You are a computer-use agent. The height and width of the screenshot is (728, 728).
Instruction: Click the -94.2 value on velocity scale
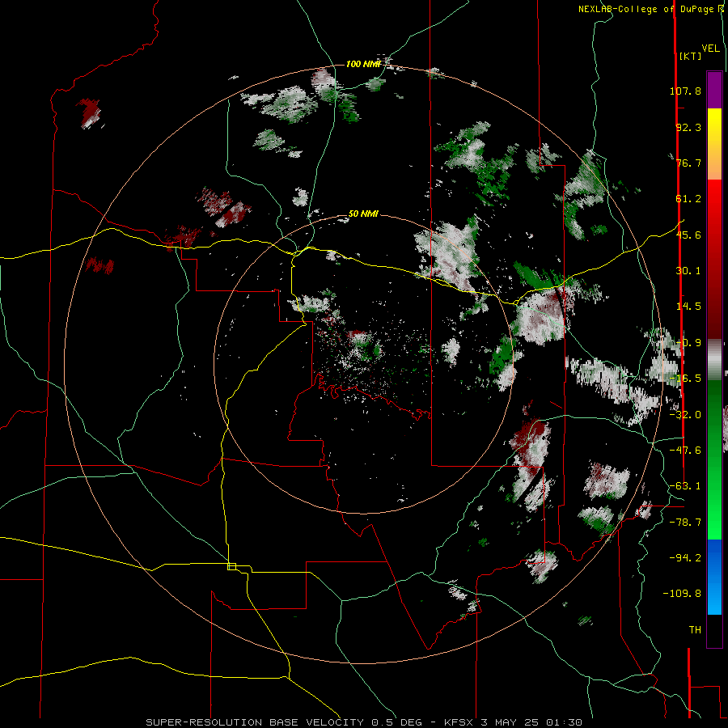coord(685,557)
